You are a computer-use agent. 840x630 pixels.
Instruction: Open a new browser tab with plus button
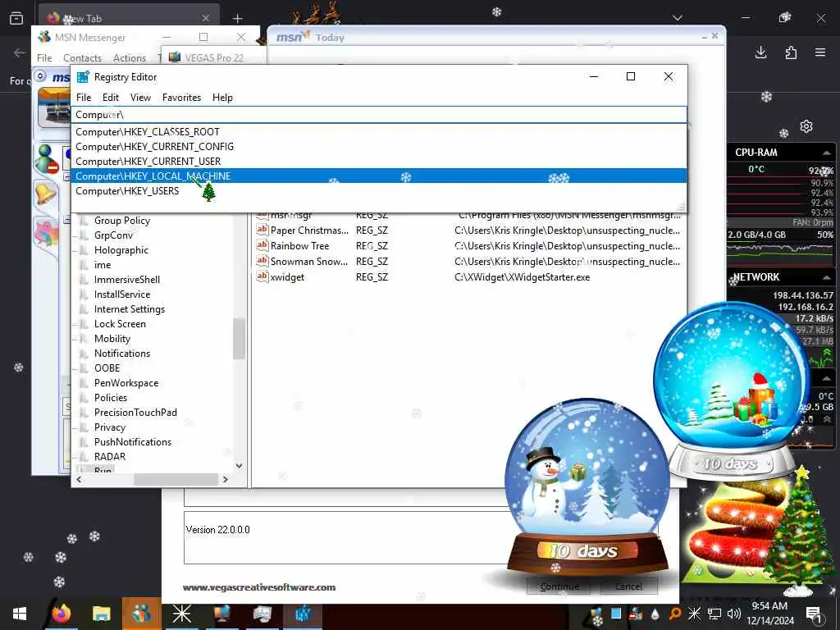(237, 18)
